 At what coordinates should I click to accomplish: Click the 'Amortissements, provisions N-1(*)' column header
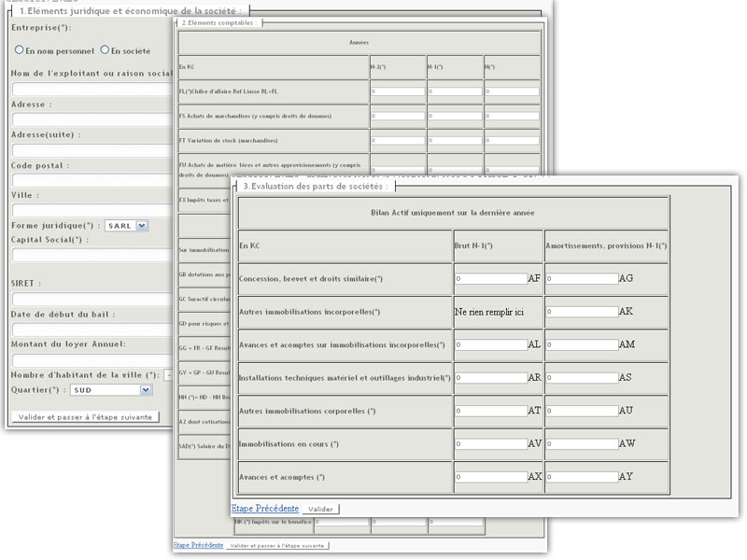coord(606,245)
